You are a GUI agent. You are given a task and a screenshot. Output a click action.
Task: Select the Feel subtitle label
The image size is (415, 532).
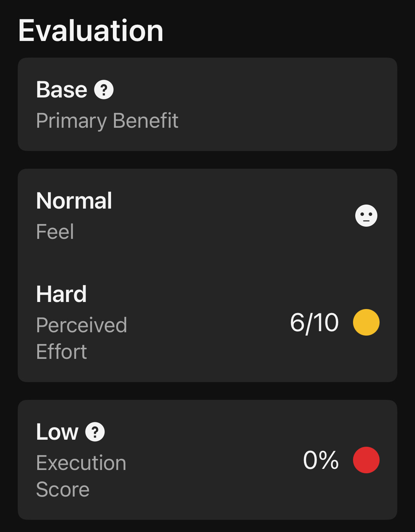(55, 232)
